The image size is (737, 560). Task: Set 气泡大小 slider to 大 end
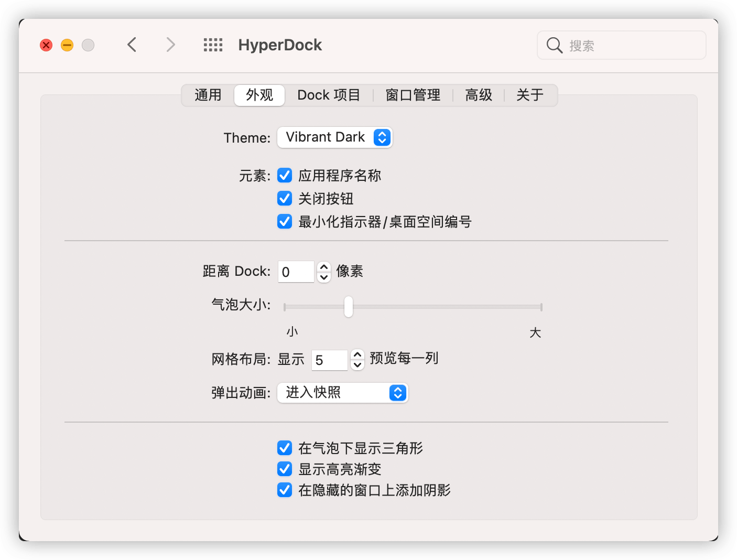tap(541, 307)
